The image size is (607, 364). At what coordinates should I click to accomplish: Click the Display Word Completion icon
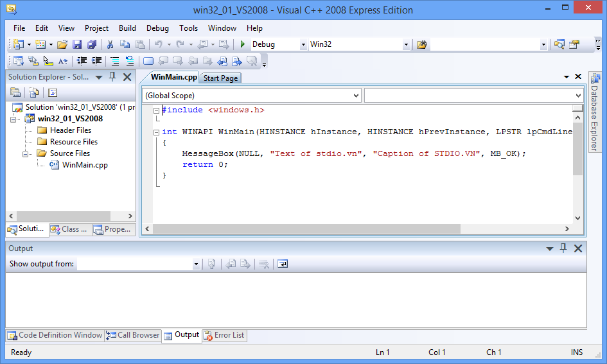coord(63,61)
